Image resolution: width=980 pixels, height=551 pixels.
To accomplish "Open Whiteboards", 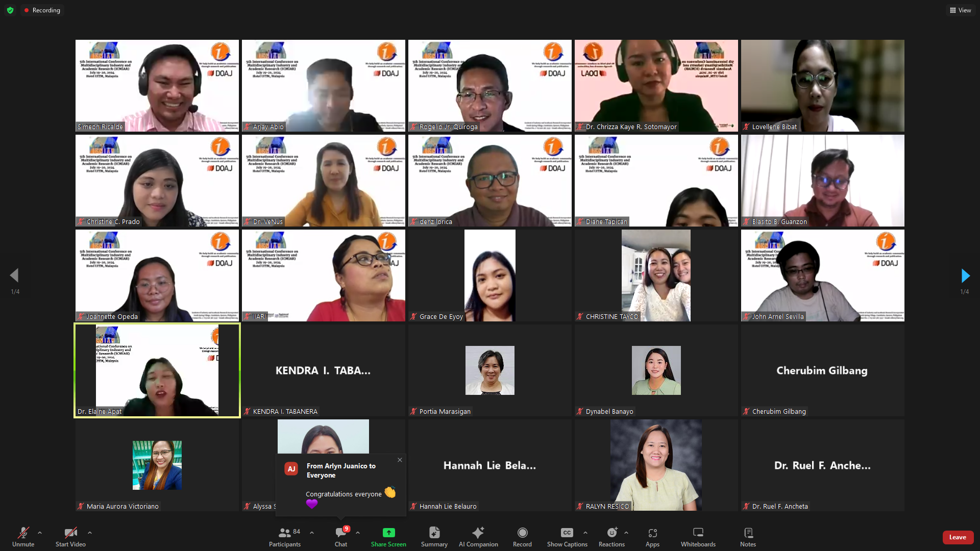I will [698, 537].
